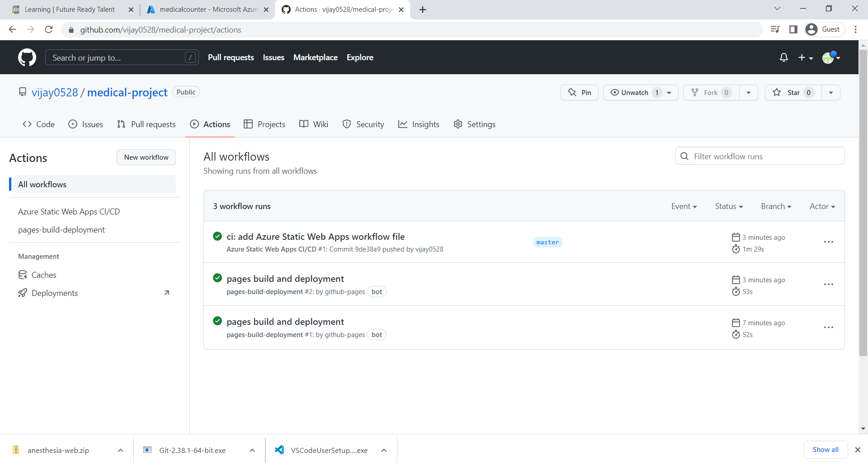
Task: Open the Actor filter dropdown
Action: 822,206
